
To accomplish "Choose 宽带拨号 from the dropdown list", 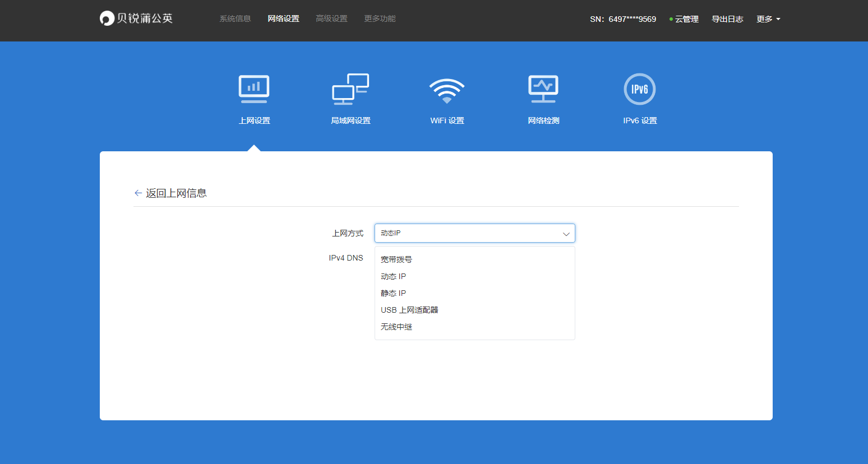I will tap(396, 259).
